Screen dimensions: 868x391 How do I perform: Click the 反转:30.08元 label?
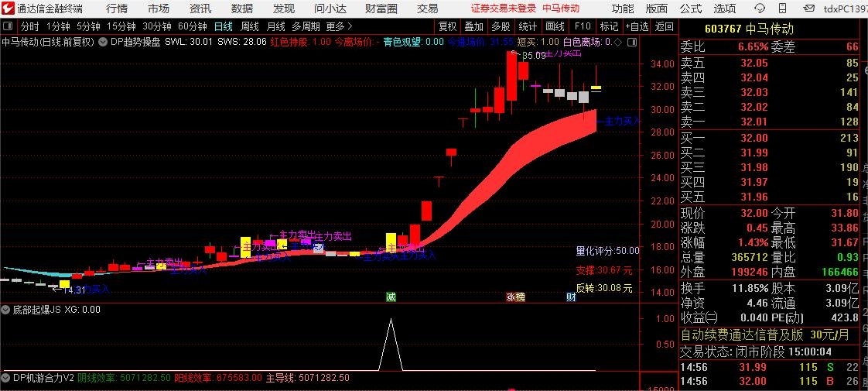[604, 288]
